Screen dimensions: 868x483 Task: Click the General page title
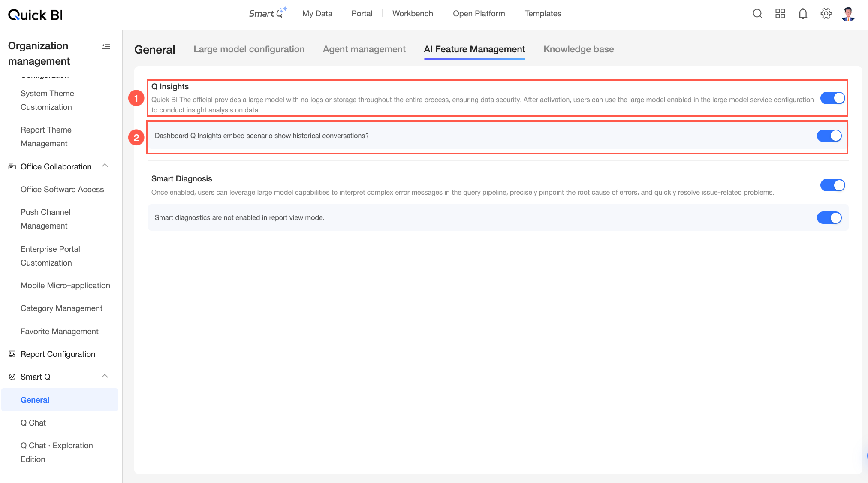tap(155, 50)
